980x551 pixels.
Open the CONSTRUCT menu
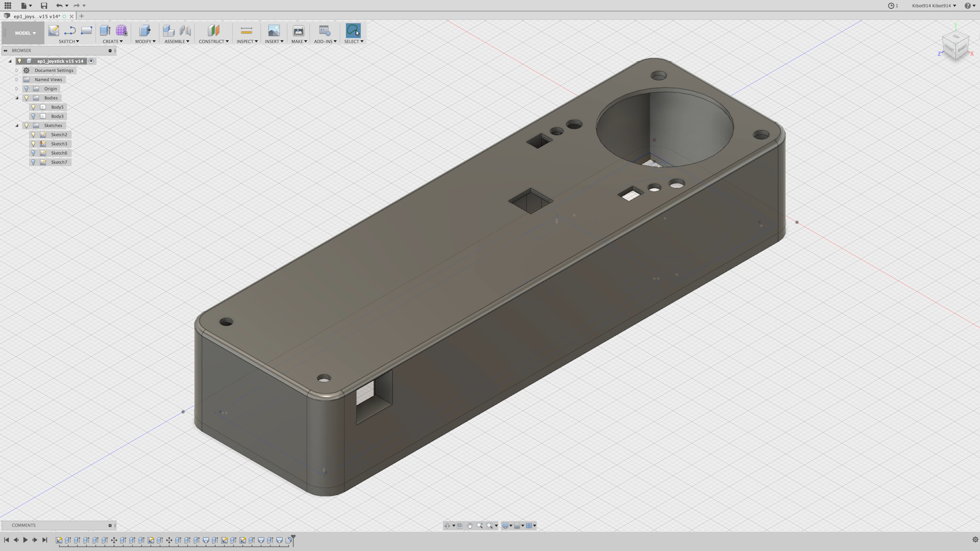point(213,41)
